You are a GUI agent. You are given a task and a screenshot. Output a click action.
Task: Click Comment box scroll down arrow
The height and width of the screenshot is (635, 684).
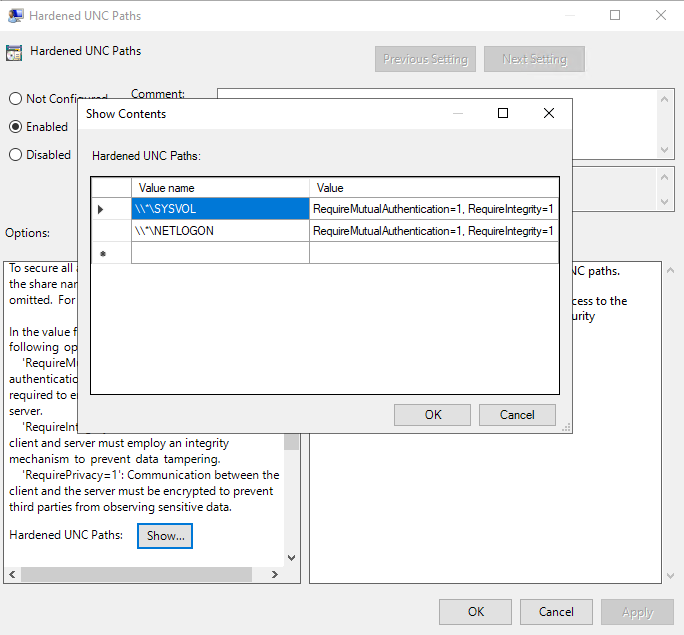coord(664,150)
